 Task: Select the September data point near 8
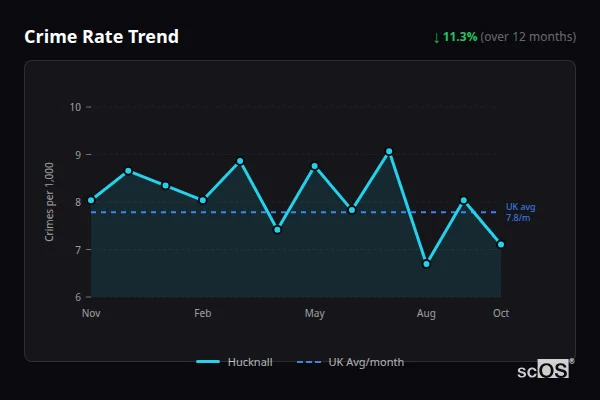(464, 200)
